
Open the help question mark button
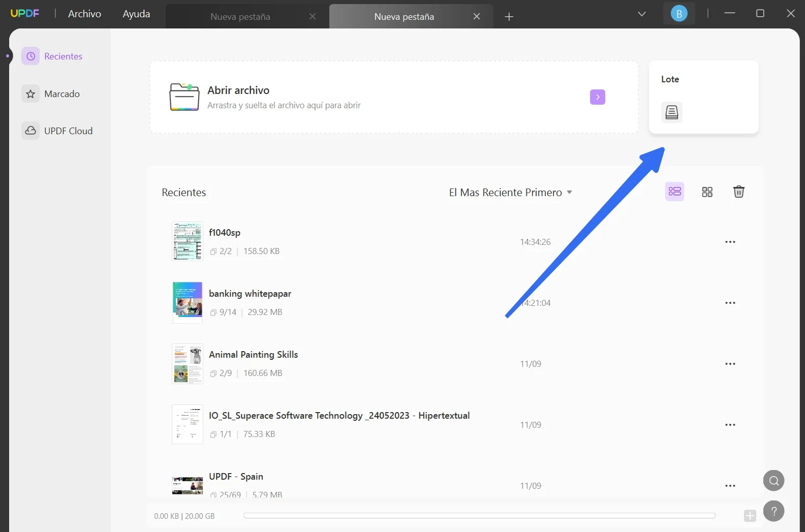coord(773,511)
